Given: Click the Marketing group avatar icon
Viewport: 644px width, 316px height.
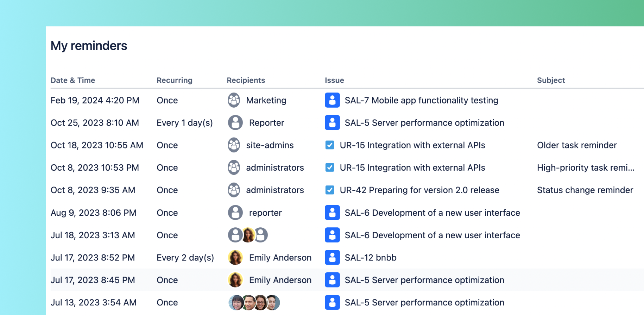Looking at the screenshot, I should (x=234, y=100).
